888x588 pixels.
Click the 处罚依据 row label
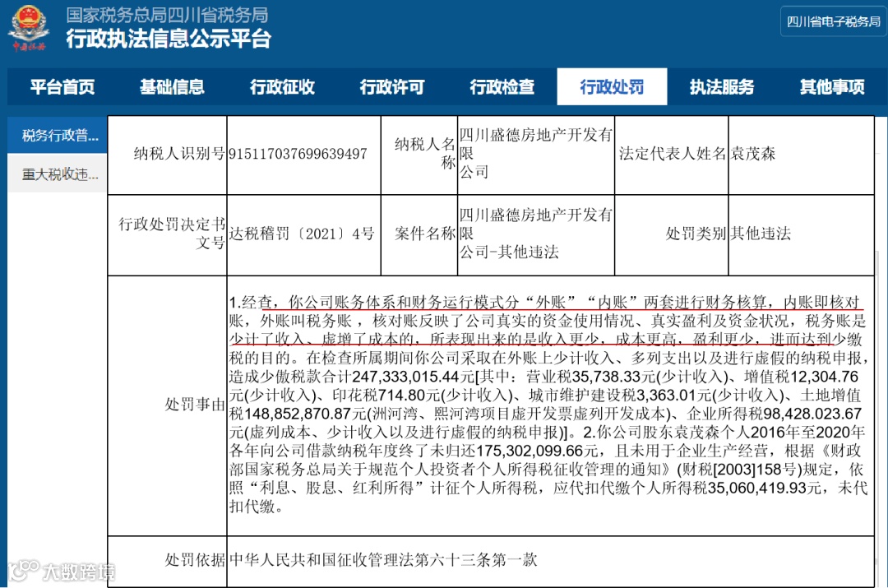pyautogui.click(x=195, y=560)
